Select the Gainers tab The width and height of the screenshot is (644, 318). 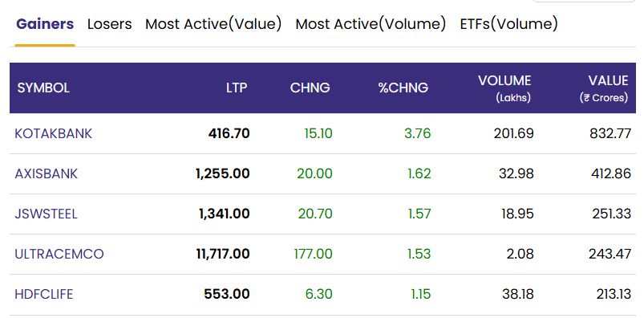coord(45,24)
